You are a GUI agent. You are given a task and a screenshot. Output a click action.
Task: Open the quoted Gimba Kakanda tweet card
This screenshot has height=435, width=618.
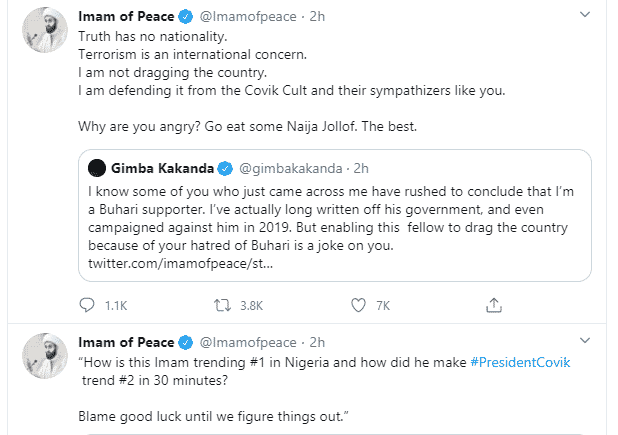pyautogui.click(x=335, y=216)
